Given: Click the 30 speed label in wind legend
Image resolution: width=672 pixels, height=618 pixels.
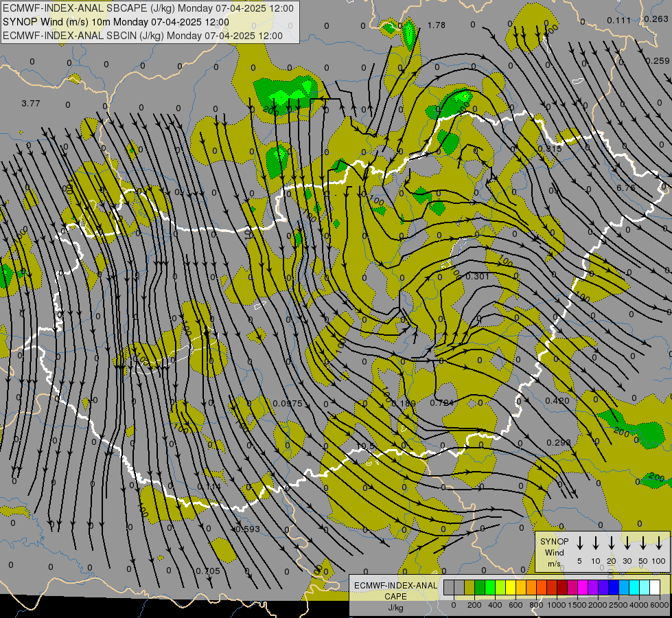Looking at the screenshot, I should tap(627, 561).
